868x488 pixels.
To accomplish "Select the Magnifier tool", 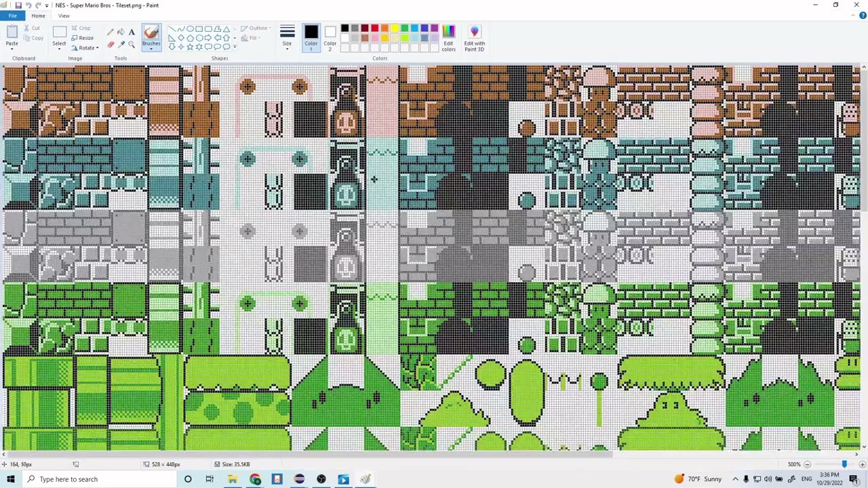I will (132, 45).
